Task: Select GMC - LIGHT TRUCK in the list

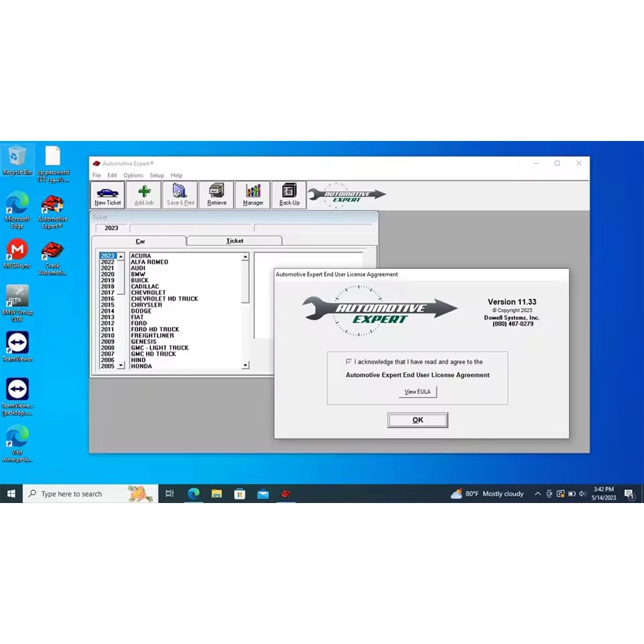Action: point(160,348)
